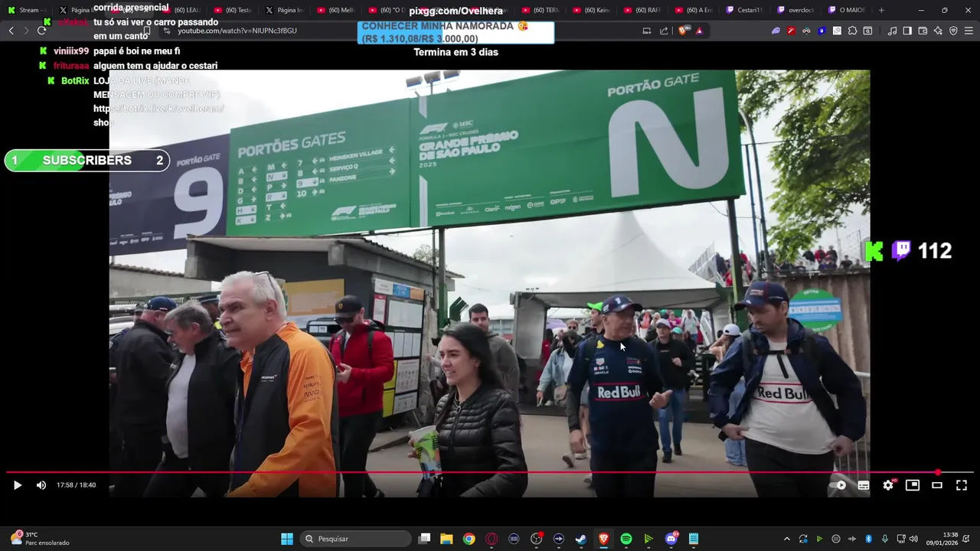Go forward with the browser forward arrow

coord(26,31)
